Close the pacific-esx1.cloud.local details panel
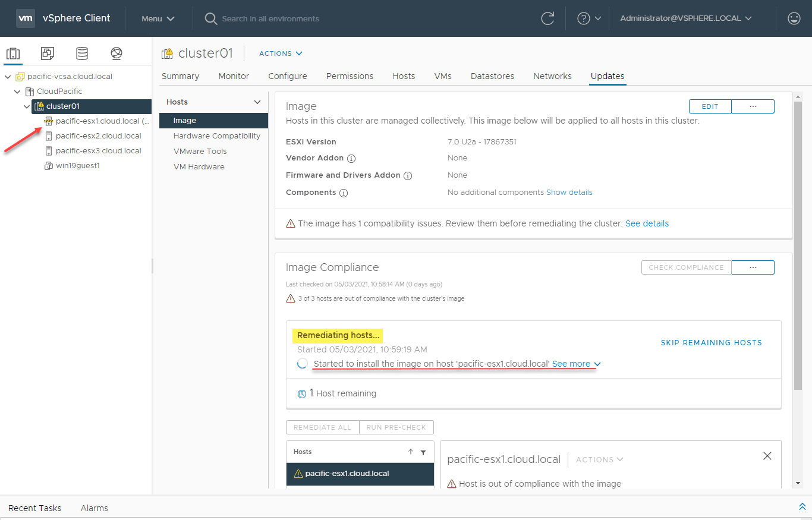Viewport: 812px width, 520px height. click(x=767, y=456)
